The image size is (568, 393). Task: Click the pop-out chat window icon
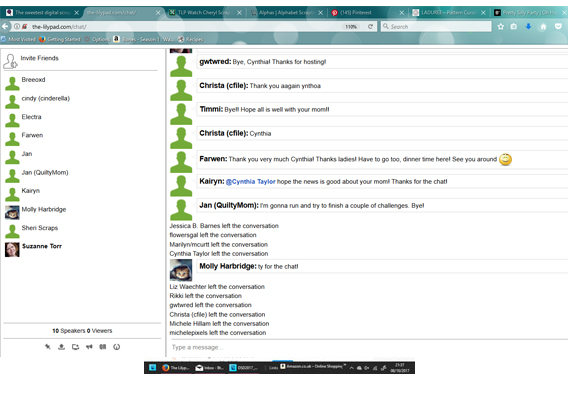point(75,347)
